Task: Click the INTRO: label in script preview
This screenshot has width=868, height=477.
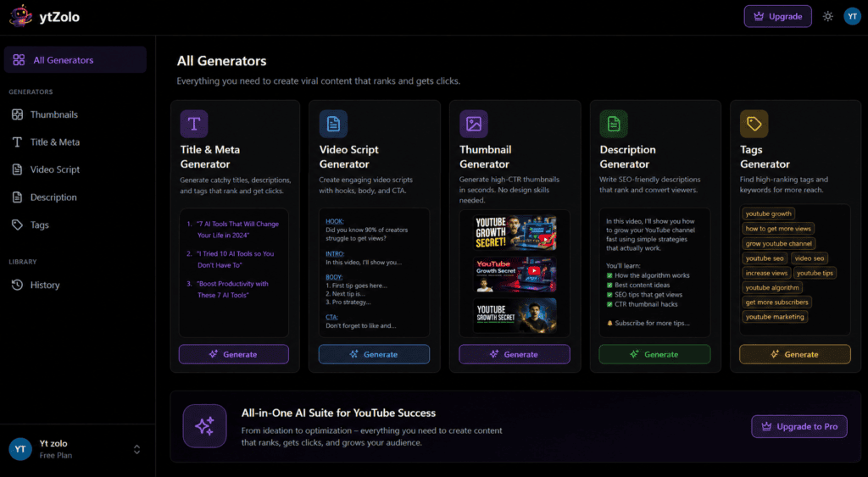Action: (335, 253)
